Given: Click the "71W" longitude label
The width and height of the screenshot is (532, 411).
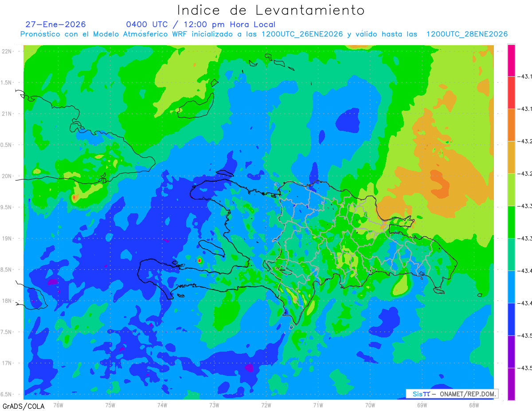Looking at the screenshot, I should pos(318,405).
